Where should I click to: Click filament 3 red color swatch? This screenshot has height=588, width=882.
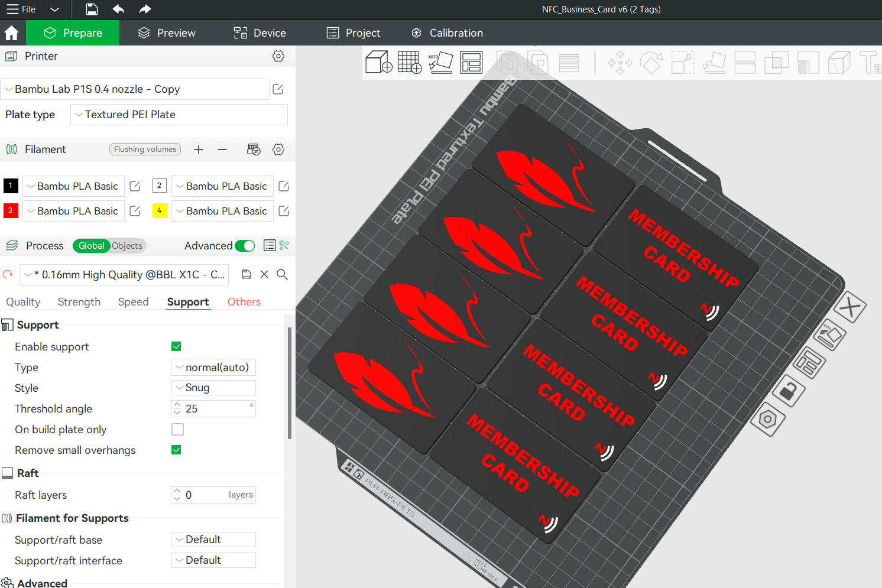coord(11,210)
